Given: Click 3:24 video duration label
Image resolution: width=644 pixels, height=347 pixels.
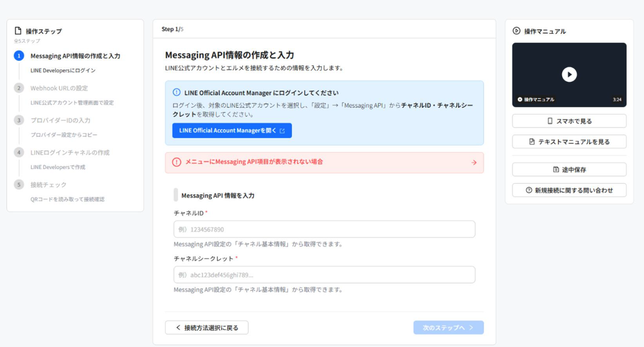Looking at the screenshot, I should [617, 99].
